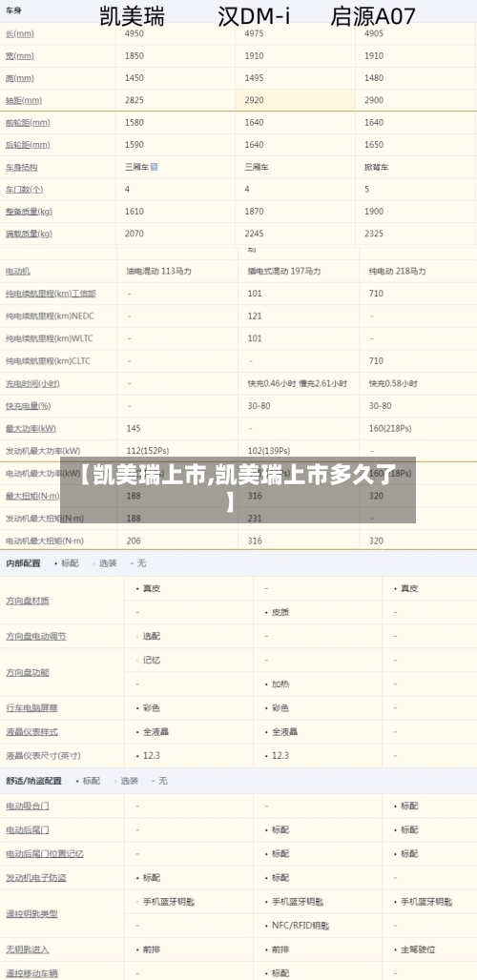Click the 电动机最大扭矩(N·m) label
The image size is (477, 980).
pyautogui.click(x=45, y=541)
